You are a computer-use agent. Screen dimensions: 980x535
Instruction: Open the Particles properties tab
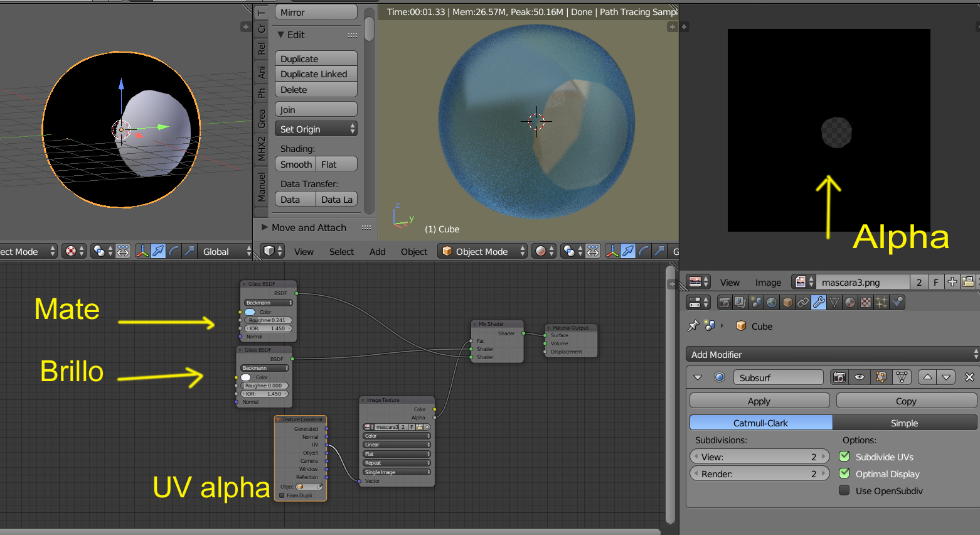coord(881,303)
